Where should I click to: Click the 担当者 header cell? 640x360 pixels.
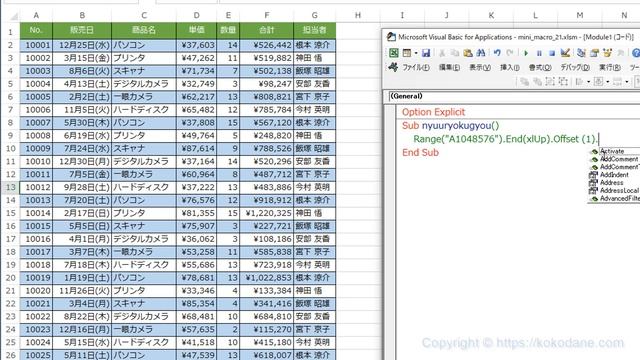314,30
